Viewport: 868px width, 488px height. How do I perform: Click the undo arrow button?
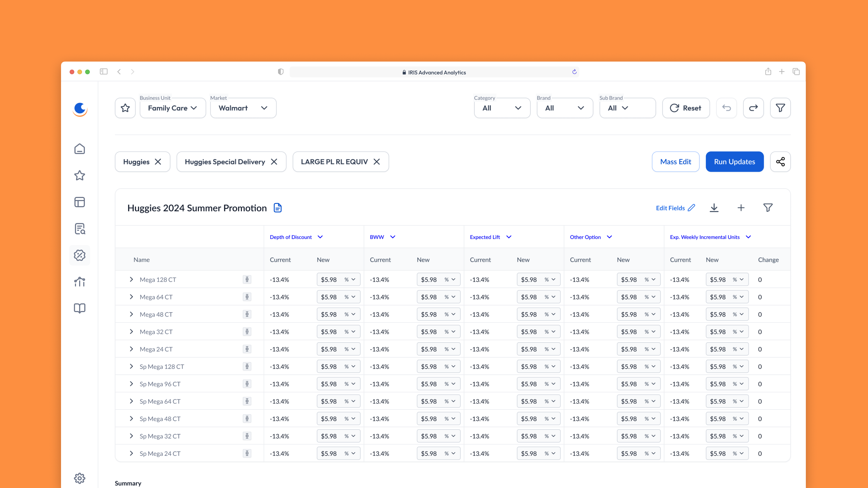point(726,108)
